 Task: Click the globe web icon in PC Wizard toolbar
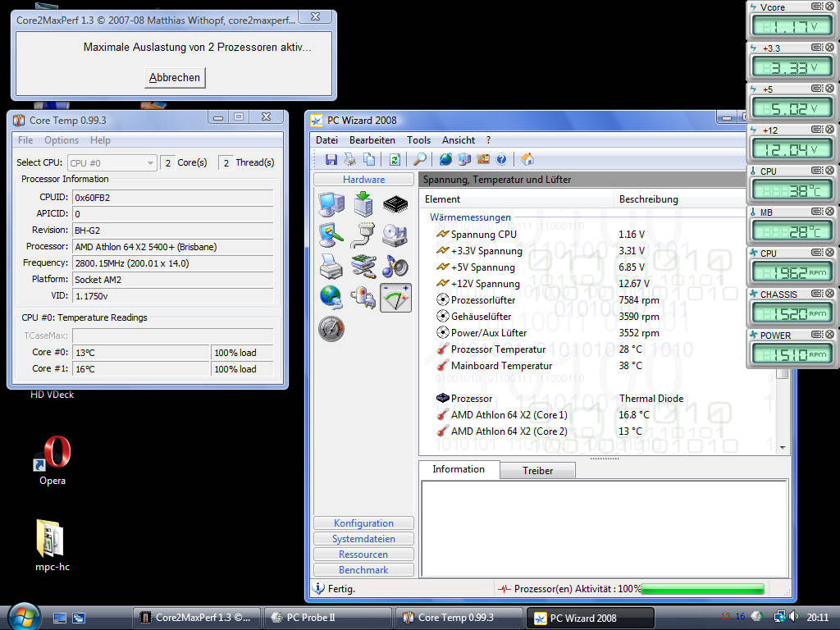(445, 159)
